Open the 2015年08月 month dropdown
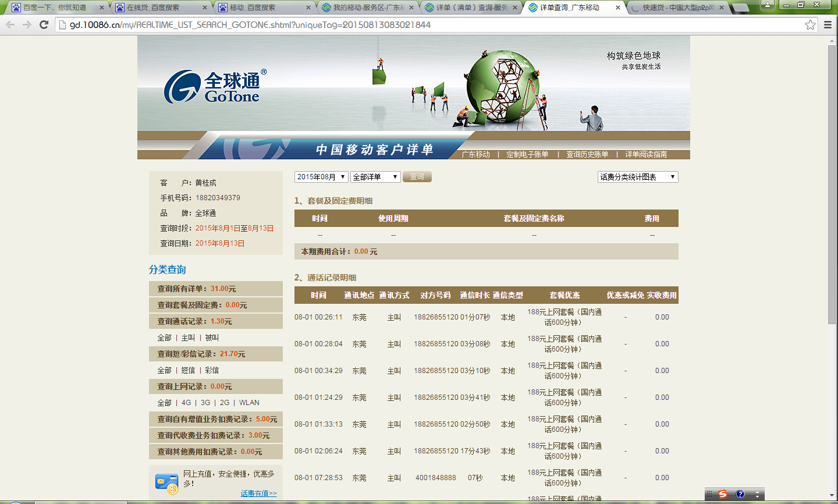 point(321,177)
